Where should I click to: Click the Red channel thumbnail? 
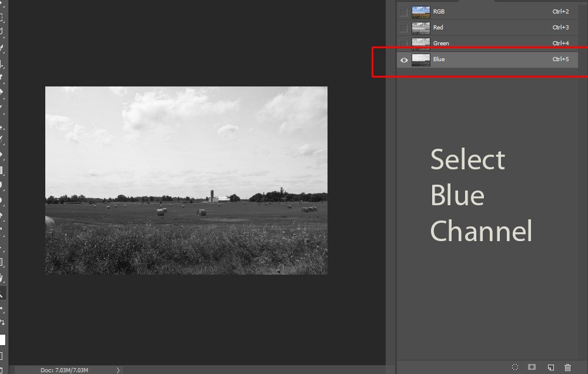(421, 28)
